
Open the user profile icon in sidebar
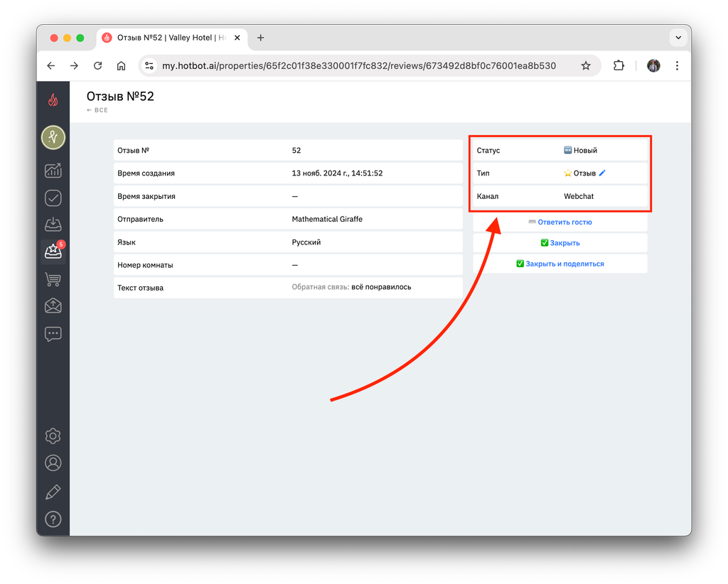(53, 463)
